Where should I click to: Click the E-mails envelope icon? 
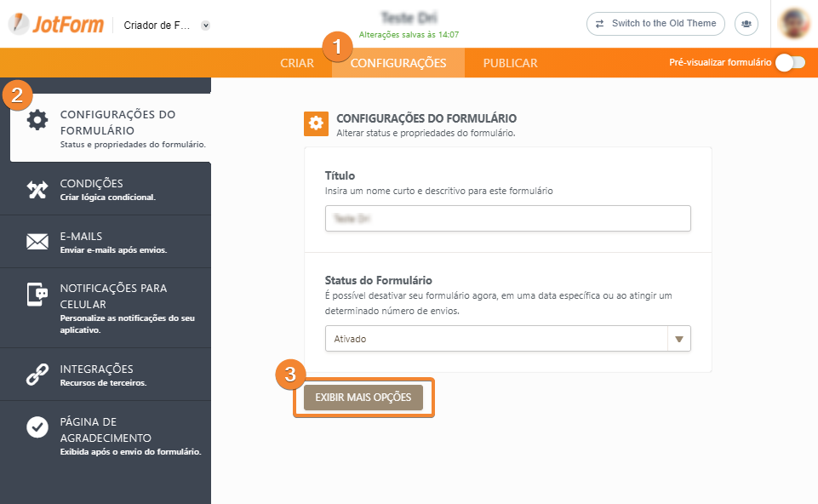click(37, 243)
